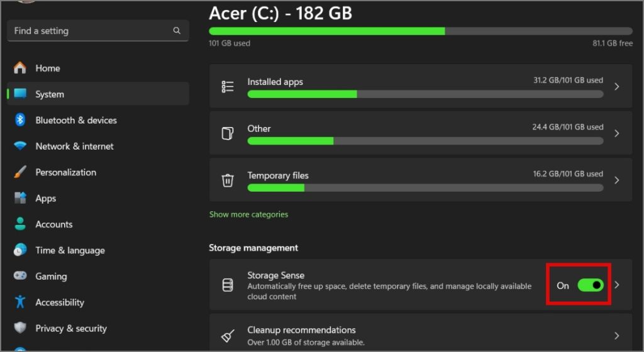Click the Home icon in sidebar
644x352 pixels.
coord(20,68)
